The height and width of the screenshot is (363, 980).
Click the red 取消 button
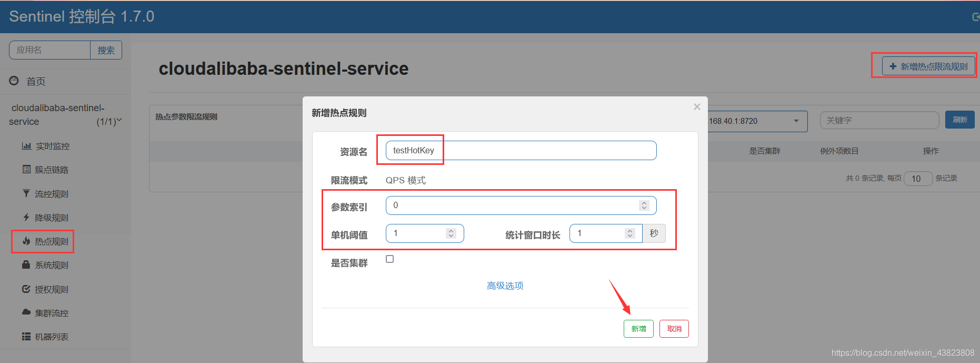[674, 329]
